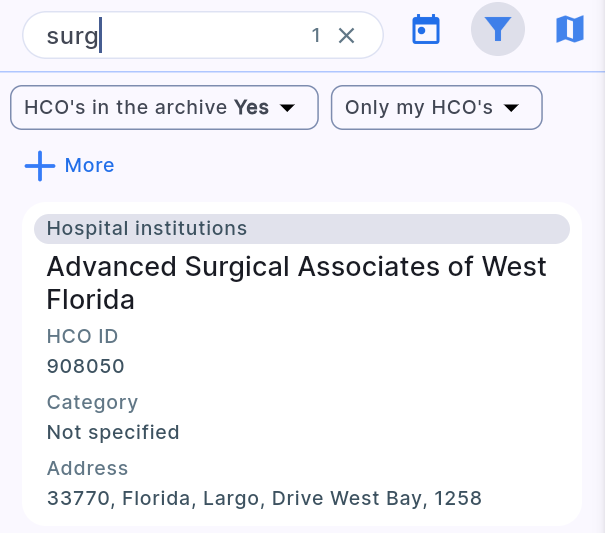The width and height of the screenshot is (605, 533).
Task: Select the HCO ID value 908050
Action: pyautogui.click(x=86, y=366)
